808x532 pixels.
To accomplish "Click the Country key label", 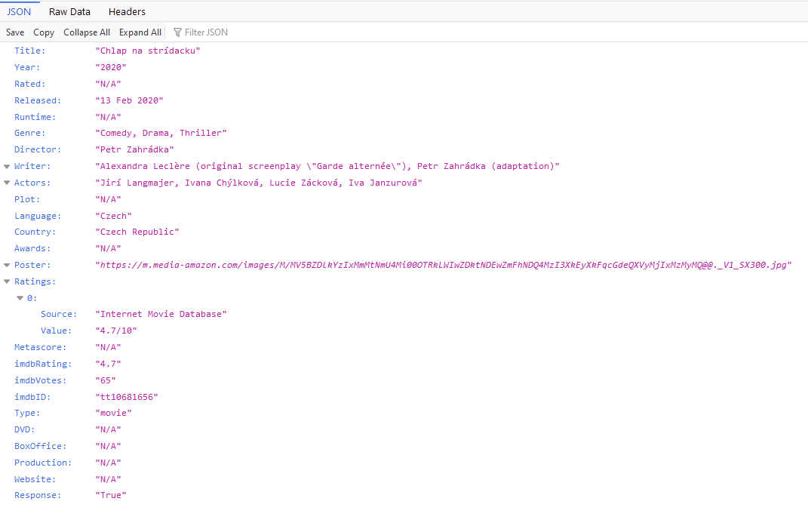I will (x=35, y=232).
